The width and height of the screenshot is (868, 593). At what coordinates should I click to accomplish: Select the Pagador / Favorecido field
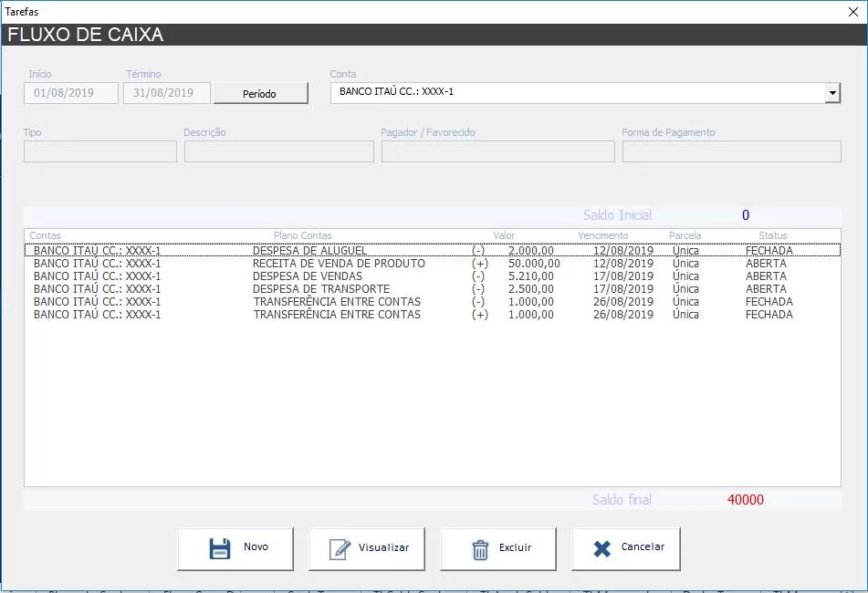pyautogui.click(x=497, y=151)
